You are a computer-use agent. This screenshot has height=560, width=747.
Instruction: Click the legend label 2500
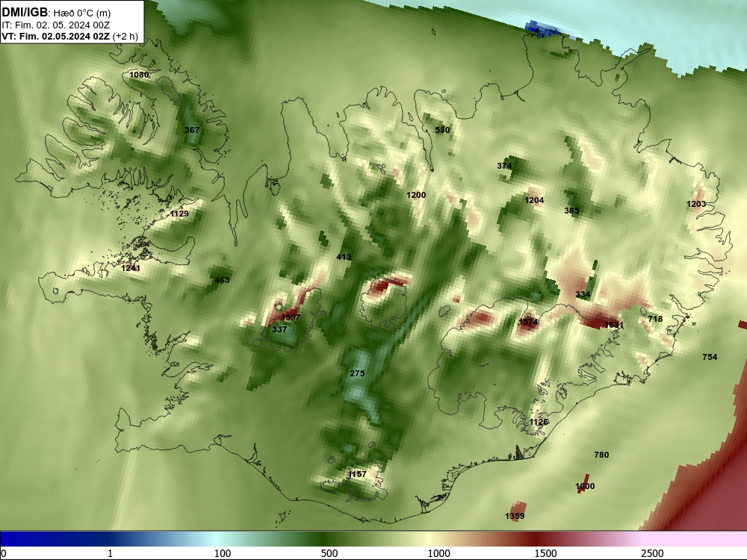click(x=652, y=553)
